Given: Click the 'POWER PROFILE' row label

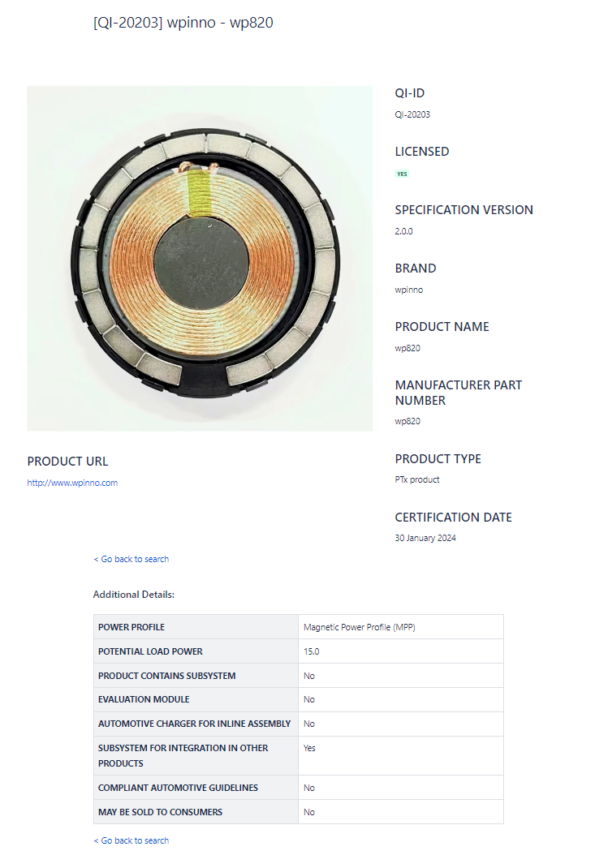Looking at the screenshot, I should [x=132, y=627].
